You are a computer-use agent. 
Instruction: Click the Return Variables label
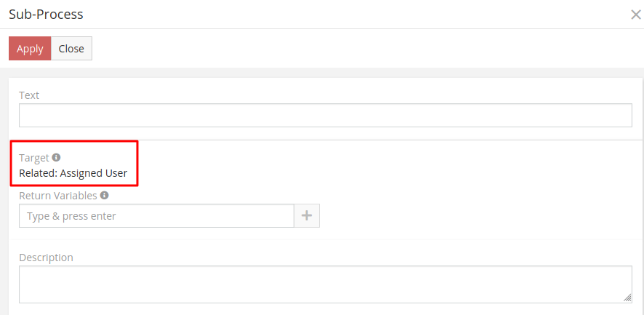(x=57, y=195)
